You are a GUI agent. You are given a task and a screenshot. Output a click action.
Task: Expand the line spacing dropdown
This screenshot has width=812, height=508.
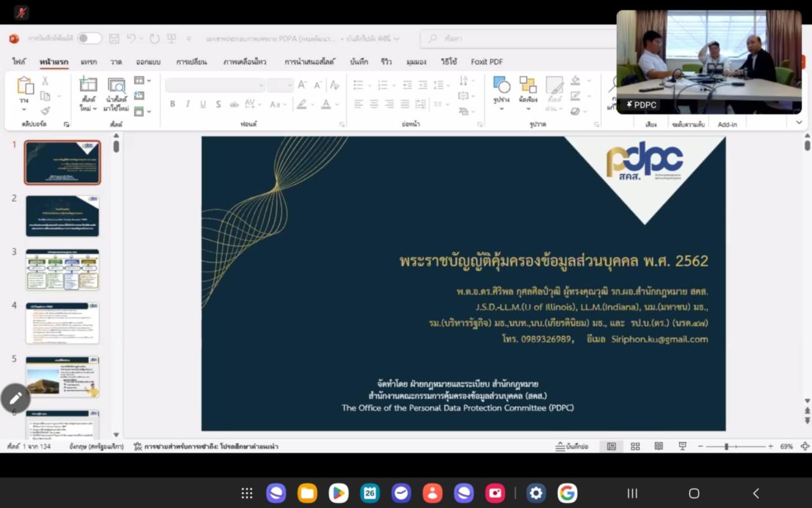449,84
